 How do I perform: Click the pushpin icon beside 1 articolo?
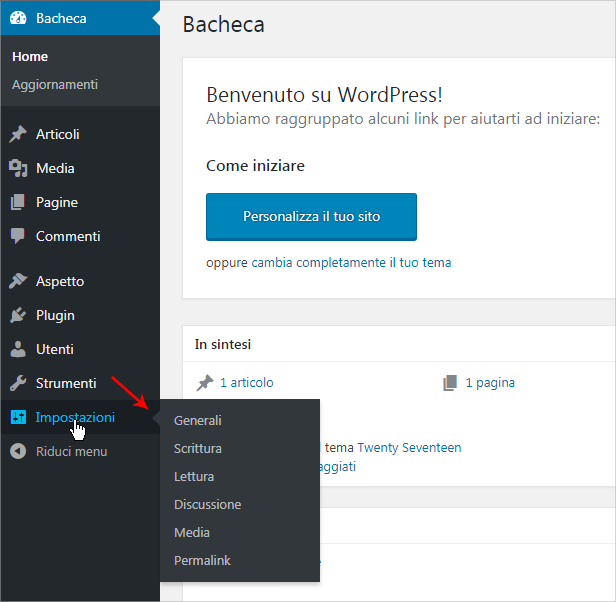[x=205, y=383]
